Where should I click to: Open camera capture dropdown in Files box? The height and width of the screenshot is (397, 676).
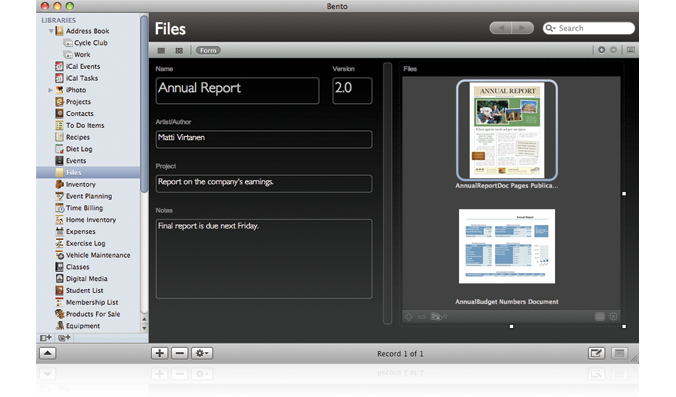pos(438,317)
